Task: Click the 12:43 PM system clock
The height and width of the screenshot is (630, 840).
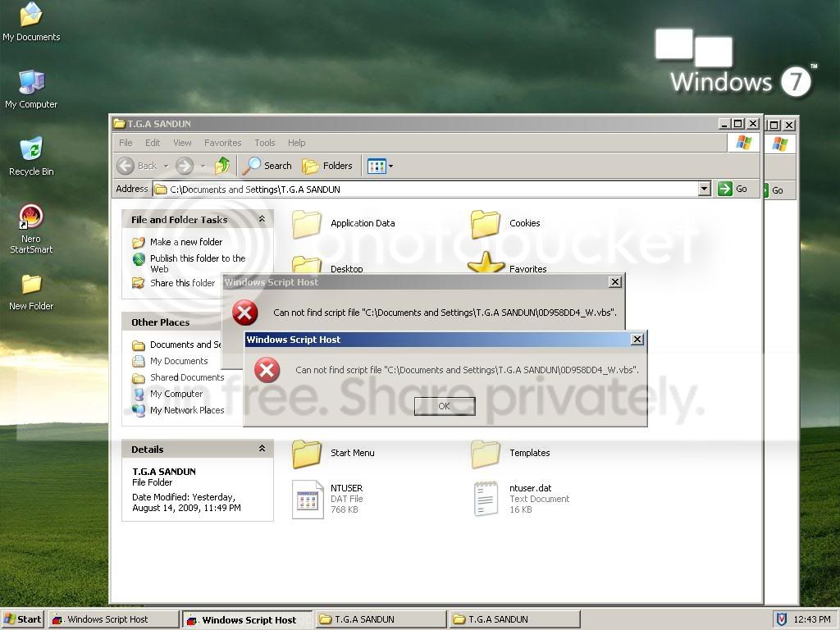Action: [811, 619]
